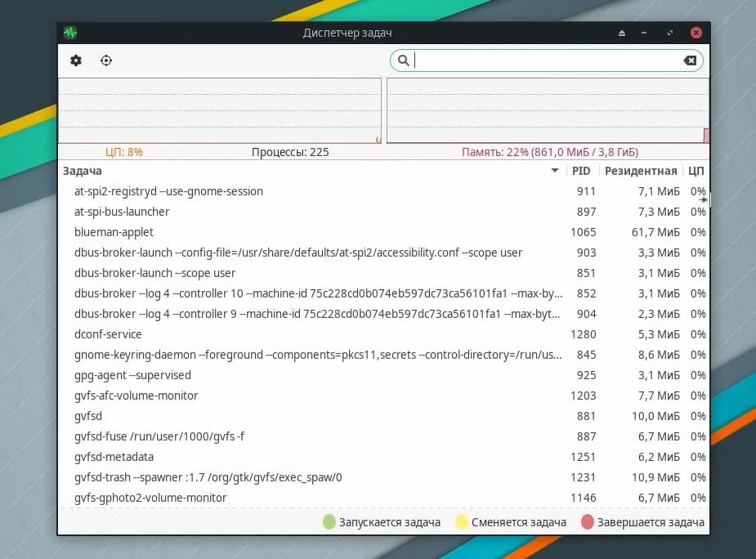Viewport: 756px width, 559px height.
Task: Click the 10,9 МиБ memory value
Action: pyautogui.click(x=655, y=477)
